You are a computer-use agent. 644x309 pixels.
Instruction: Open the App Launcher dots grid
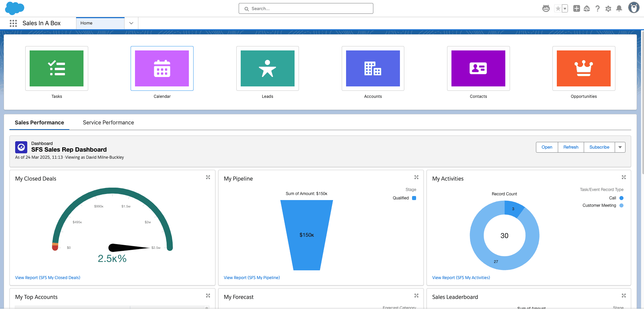(x=13, y=23)
